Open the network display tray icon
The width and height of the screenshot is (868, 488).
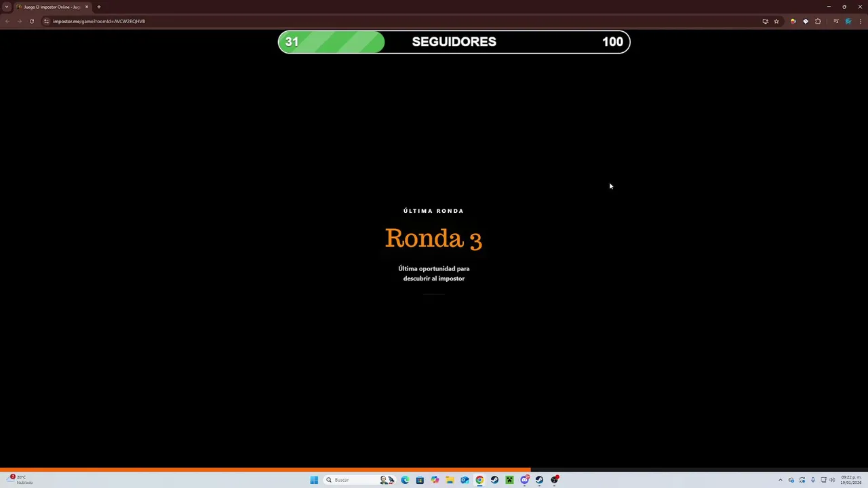(x=824, y=480)
